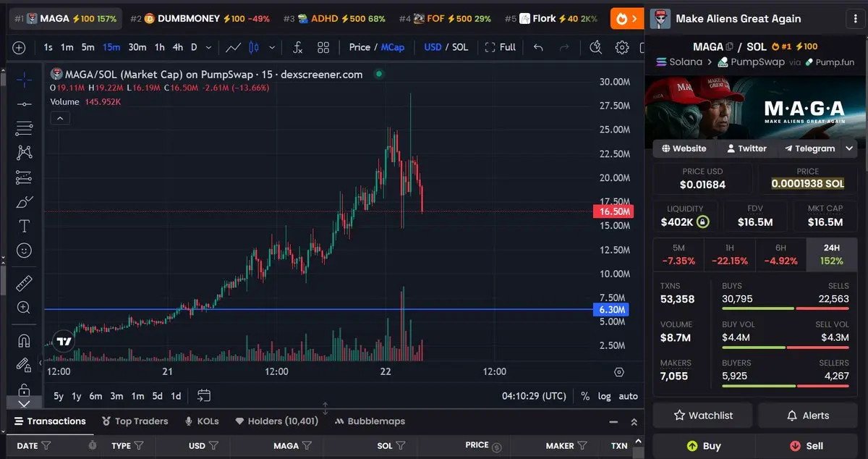Open the Fibonacci retracement tool
The image size is (868, 459).
click(24, 128)
